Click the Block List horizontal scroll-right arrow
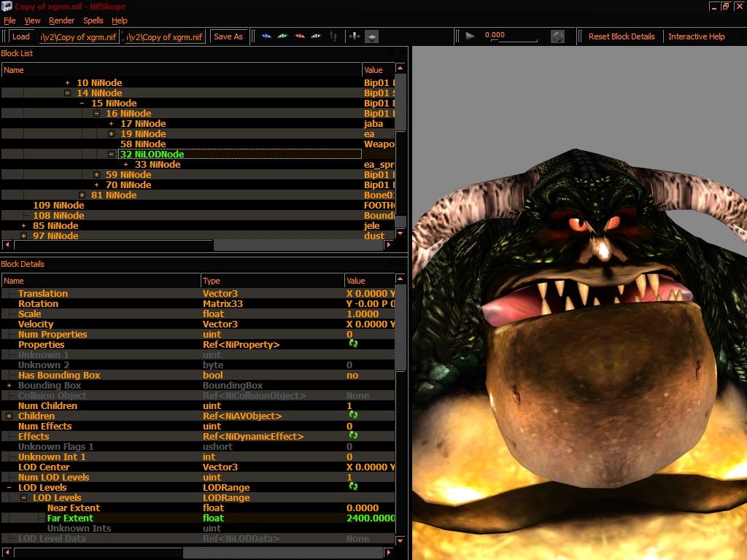747x560 pixels. click(389, 245)
